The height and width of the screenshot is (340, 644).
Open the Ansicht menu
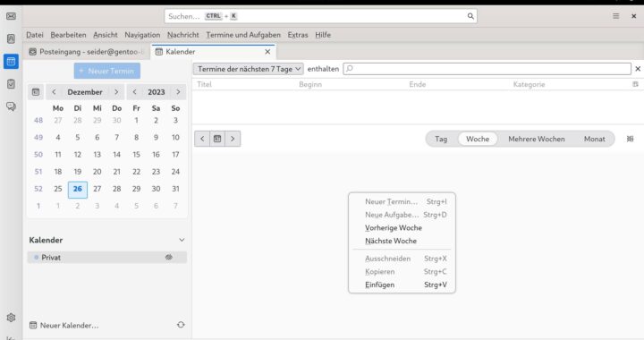click(x=106, y=35)
